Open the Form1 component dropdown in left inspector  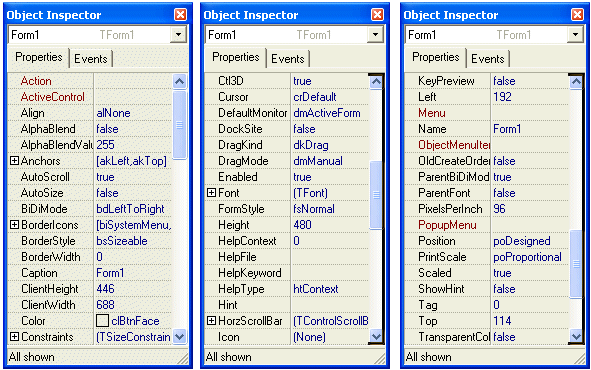(178, 35)
